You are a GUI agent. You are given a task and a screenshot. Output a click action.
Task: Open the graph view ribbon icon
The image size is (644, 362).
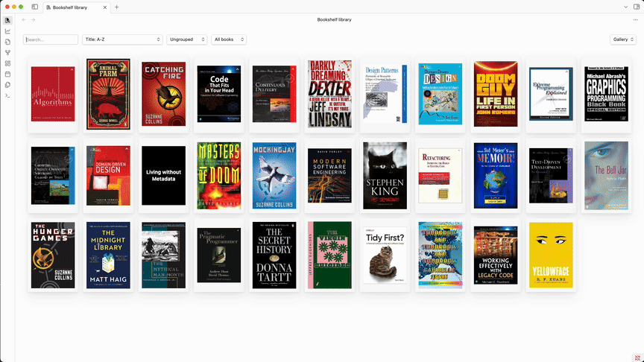pos(7,53)
